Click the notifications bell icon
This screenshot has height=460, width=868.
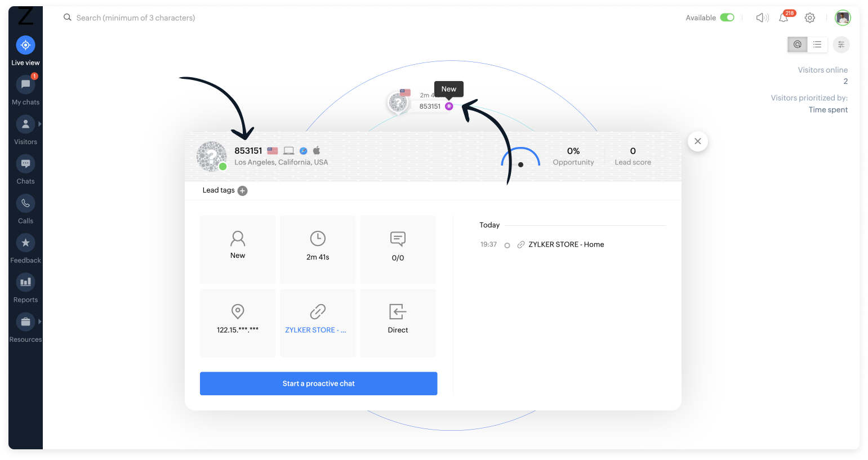click(x=784, y=18)
